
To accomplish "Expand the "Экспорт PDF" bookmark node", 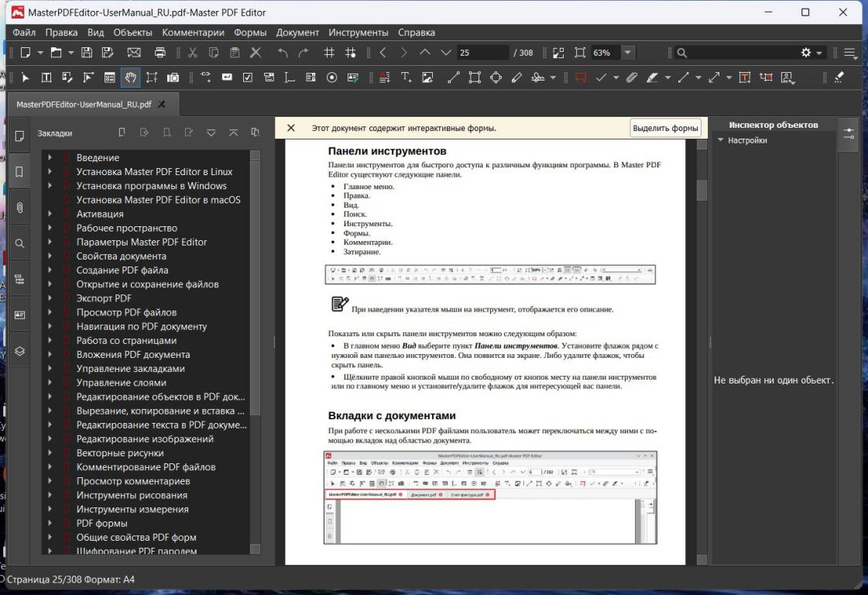I will (50, 298).
